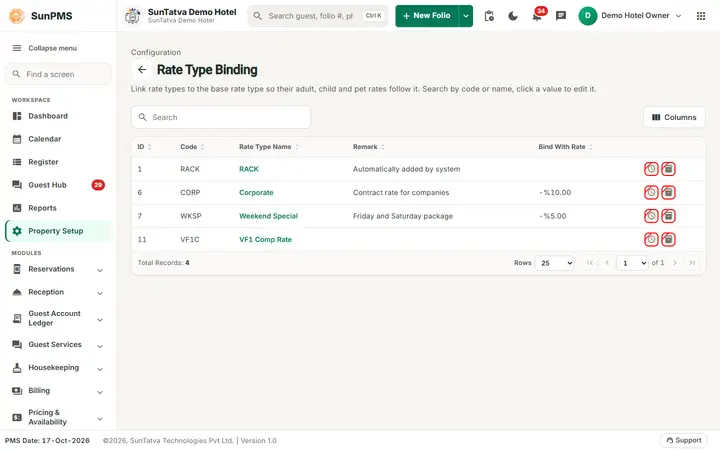Click the SunPMS sun logo
Image resolution: width=720 pixels, height=450 pixels.
point(17,16)
